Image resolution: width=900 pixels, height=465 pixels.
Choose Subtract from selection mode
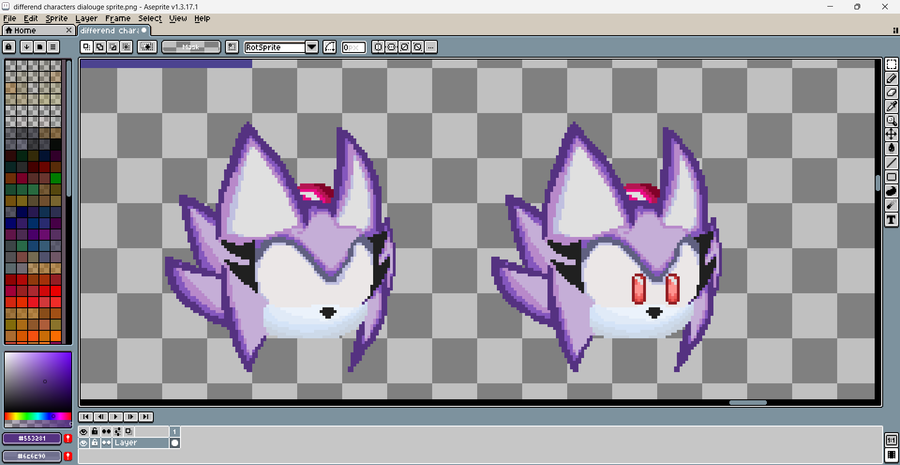(113, 47)
